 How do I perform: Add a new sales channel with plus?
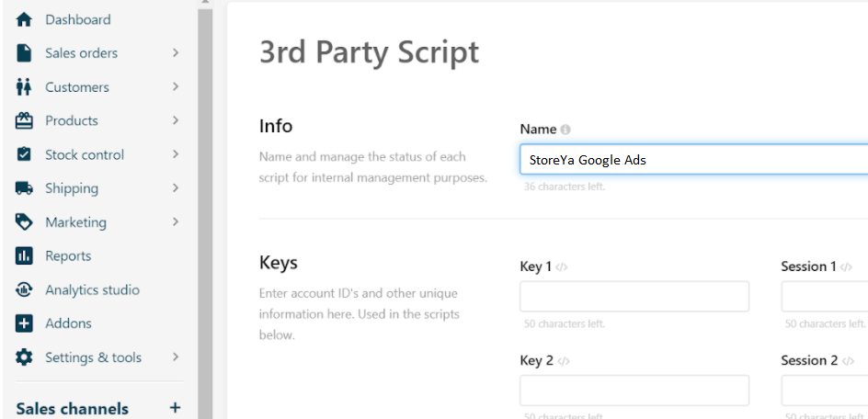[175, 408]
